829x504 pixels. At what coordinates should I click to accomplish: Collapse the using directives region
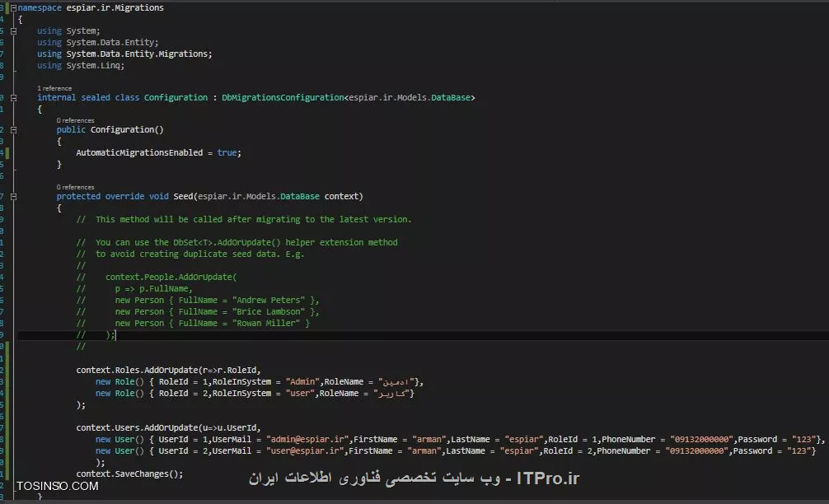[x=14, y=31]
